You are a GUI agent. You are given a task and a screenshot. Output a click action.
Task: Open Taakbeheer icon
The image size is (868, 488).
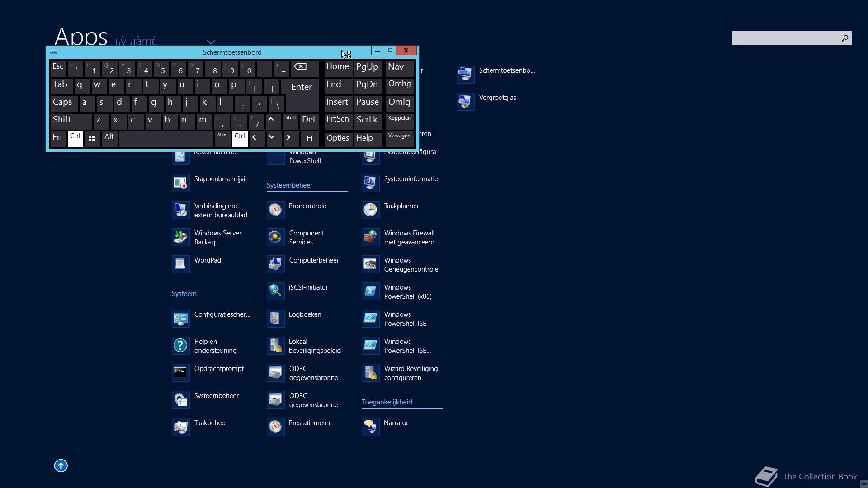coord(180,427)
